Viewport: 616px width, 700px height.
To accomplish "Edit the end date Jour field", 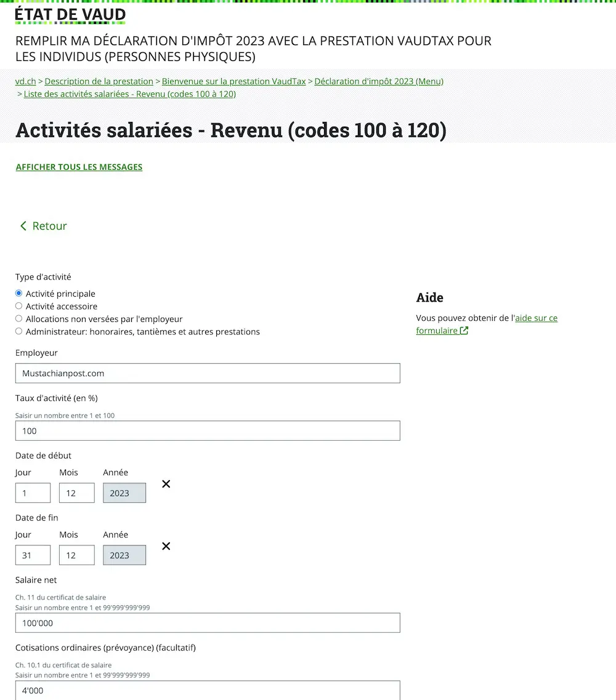I will (x=33, y=555).
